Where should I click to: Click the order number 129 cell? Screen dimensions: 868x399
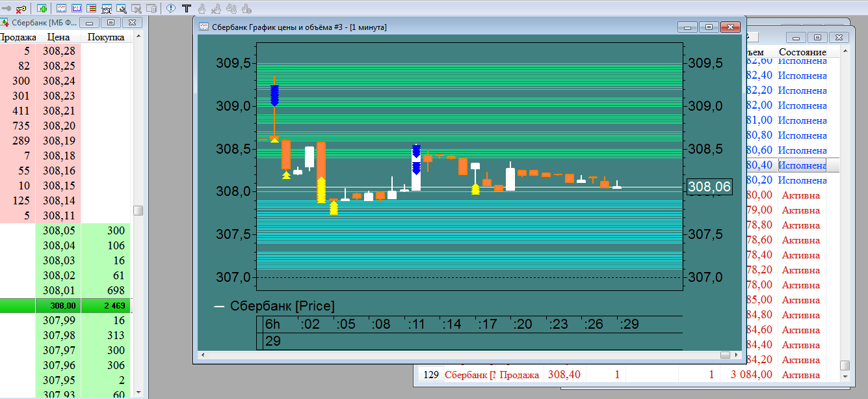click(431, 375)
